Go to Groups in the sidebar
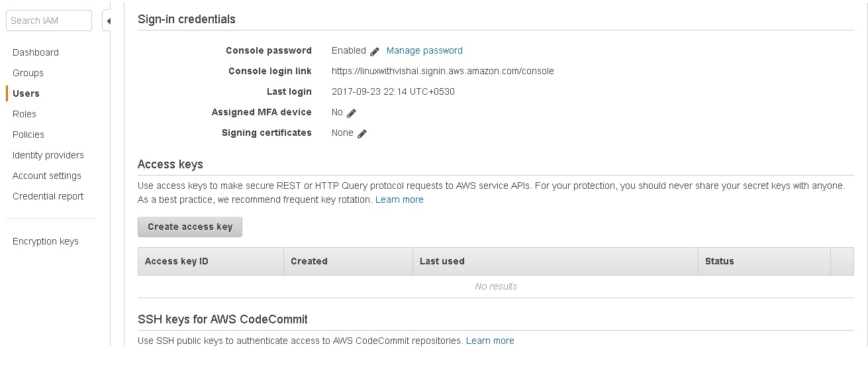Image resolution: width=868 pixels, height=385 pixels. click(x=28, y=73)
